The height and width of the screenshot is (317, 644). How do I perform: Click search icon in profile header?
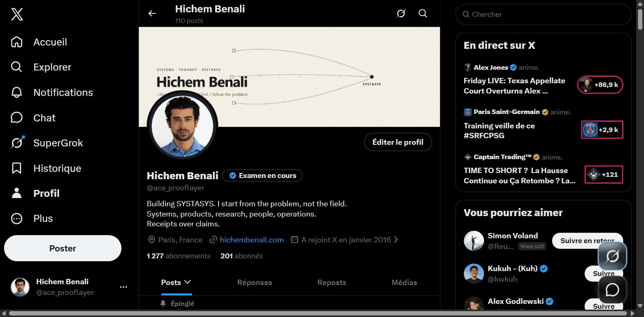point(423,14)
